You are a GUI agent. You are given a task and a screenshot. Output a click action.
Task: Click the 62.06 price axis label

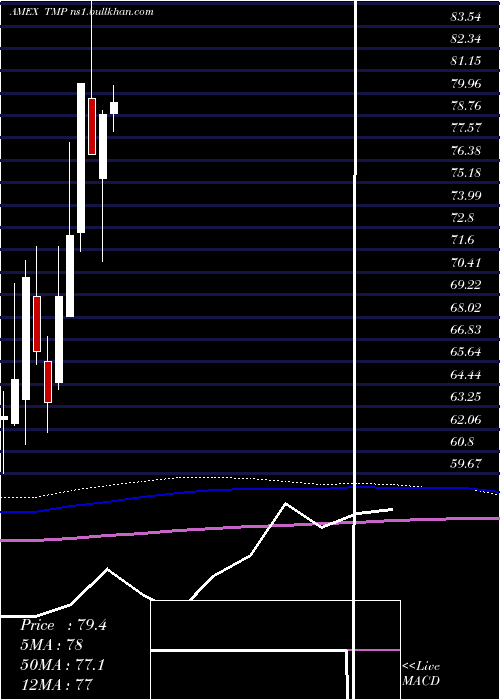pyautogui.click(x=466, y=420)
